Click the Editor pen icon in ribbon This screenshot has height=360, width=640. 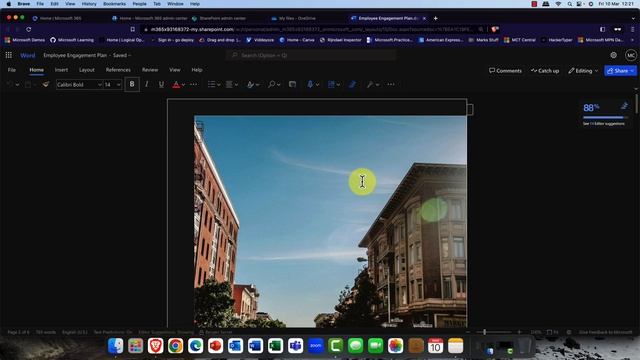[x=352, y=84]
